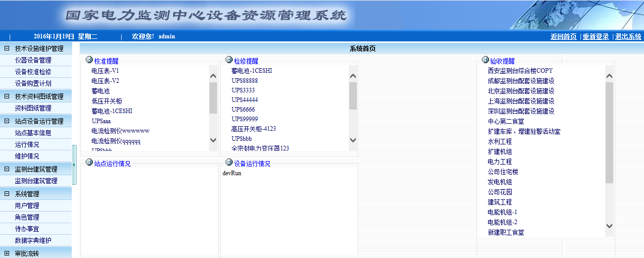
Task: Open 仪器设备管理 menu item
Action: pyautogui.click(x=33, y=60)
